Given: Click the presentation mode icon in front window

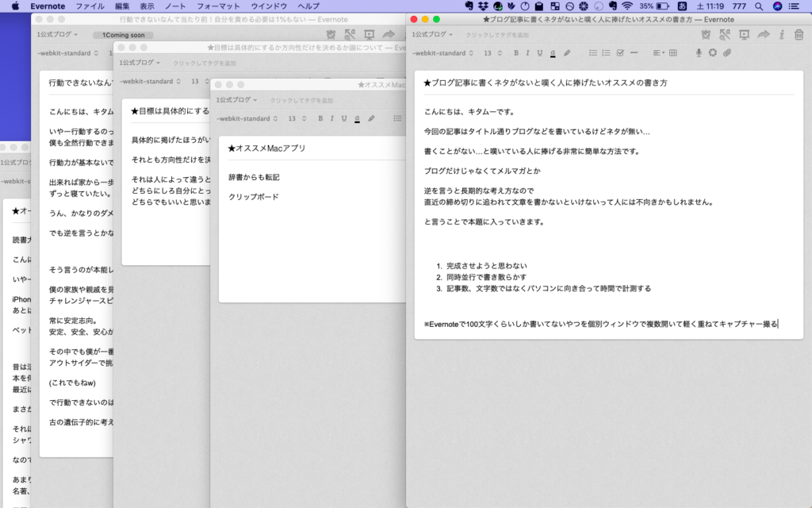Looking at the screenshot, I should (744, 35).
